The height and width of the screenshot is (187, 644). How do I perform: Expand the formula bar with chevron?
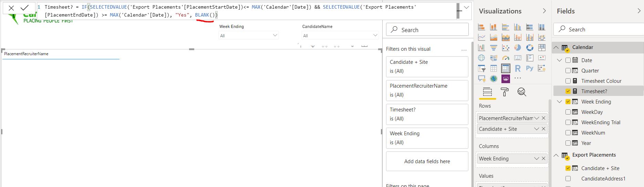pos(466,8)
